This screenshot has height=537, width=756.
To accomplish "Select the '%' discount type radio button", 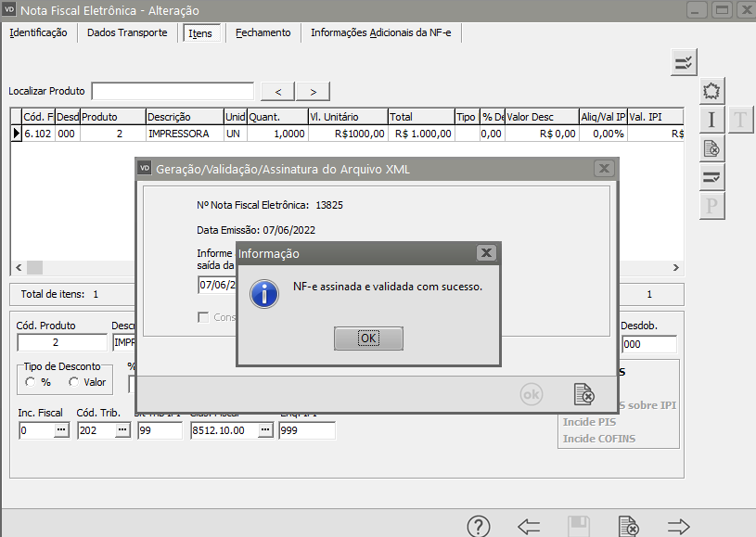I will pos(31,382).
